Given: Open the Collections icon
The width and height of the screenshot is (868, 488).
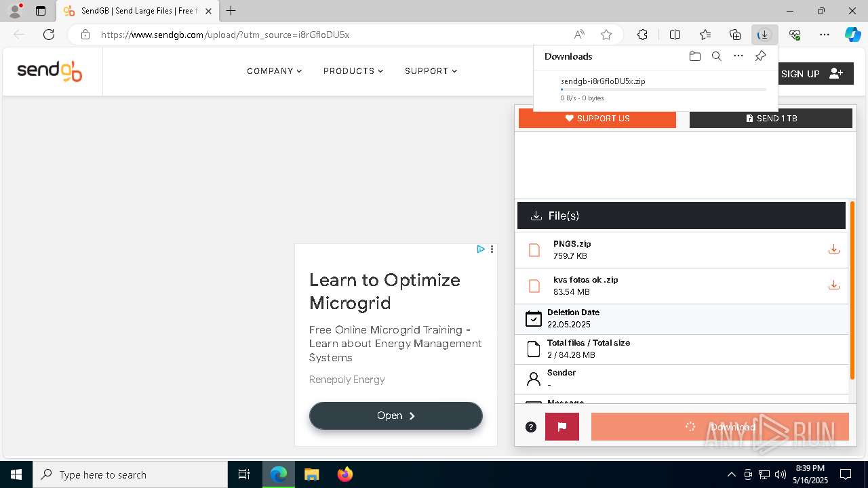Looking at the screenshot, I should (x=735, y=35).
